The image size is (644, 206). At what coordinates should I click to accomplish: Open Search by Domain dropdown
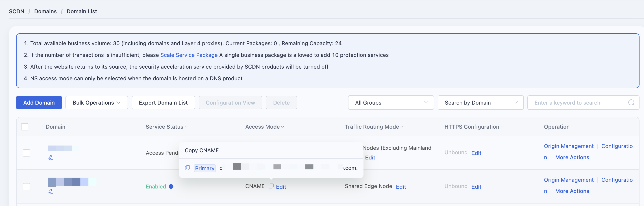click(481, 103)
